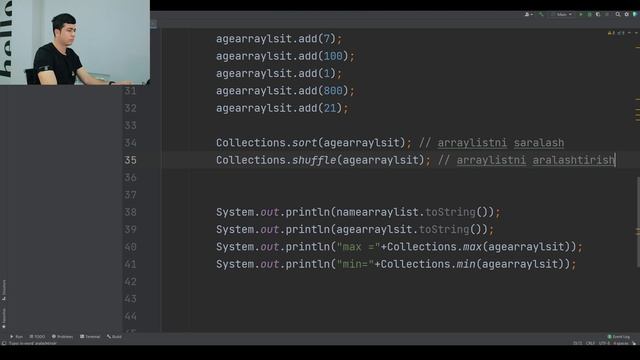Screen dimensions: 640x360
Task: Open the Problems tool window tab
Action: click(x=62, y=337)
